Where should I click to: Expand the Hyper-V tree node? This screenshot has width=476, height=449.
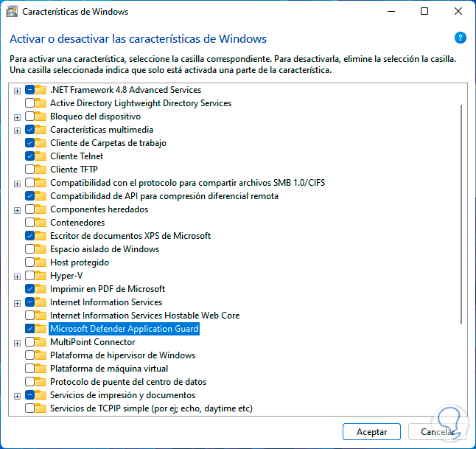point(17,276)
